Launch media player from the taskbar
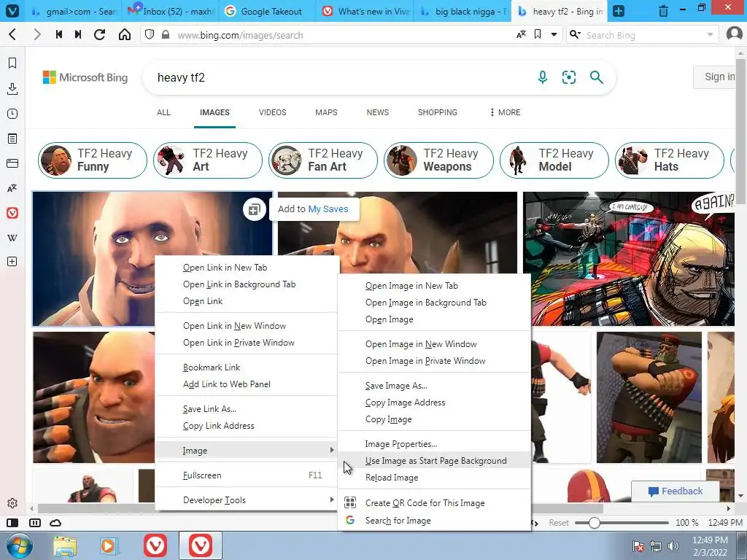This screenshot has height=560, width=747. tap(109, 546)
